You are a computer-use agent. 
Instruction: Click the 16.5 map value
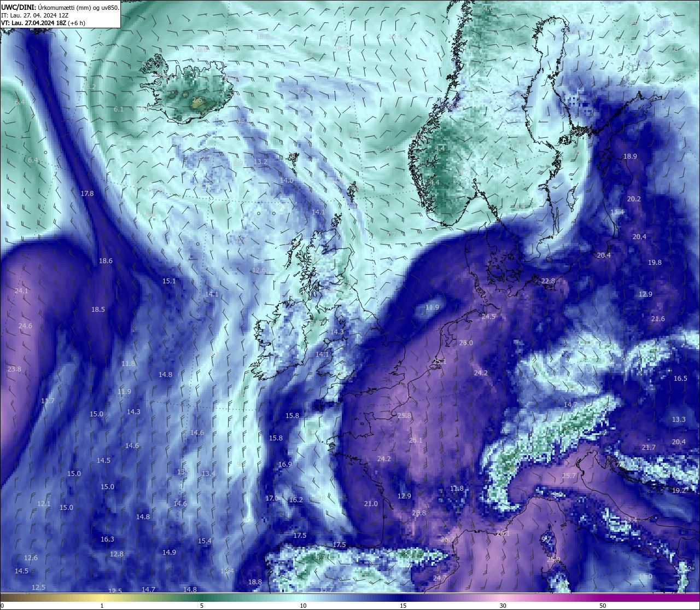click(680, 379)
